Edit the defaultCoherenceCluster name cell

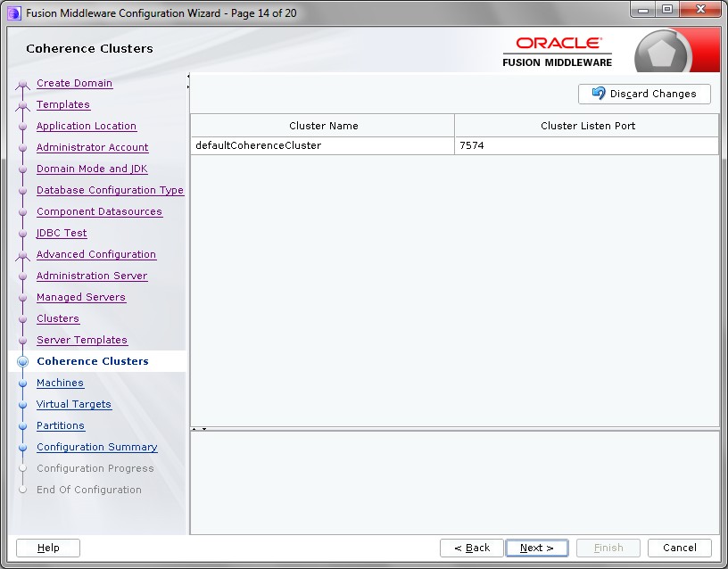click(322, 145)
